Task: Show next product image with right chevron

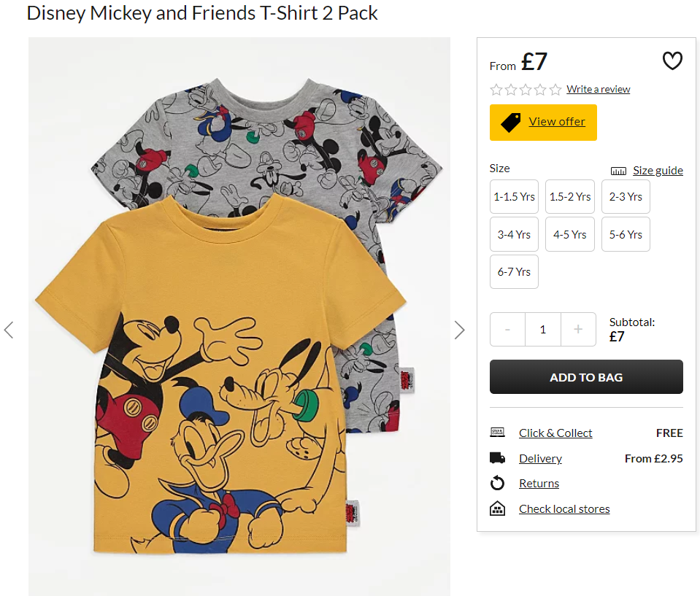Action: 460,330
